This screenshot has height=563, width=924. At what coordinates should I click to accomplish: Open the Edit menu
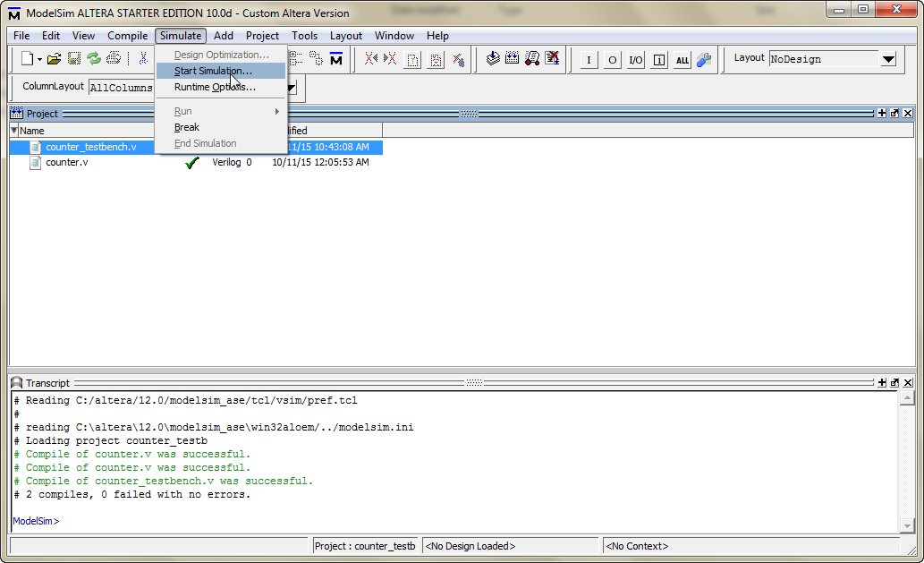coord(51,36)
